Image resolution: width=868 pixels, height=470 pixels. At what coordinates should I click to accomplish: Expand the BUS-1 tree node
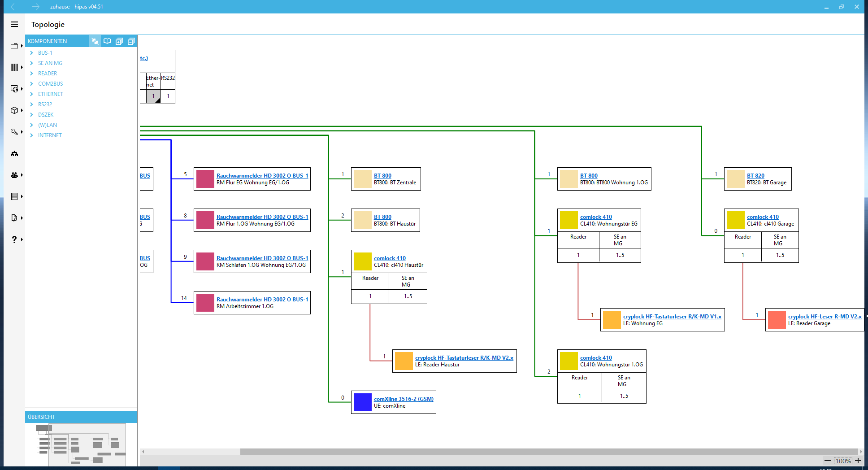[31, 53]
